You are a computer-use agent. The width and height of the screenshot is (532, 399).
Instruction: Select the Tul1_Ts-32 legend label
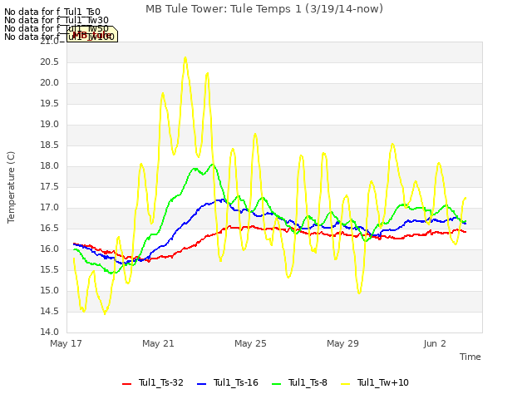(160, 382)
